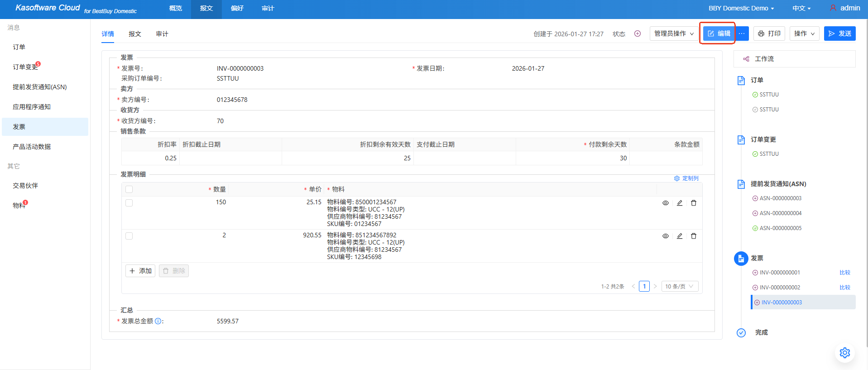View the item 850001234567 row with eye icon
This screenshot has width=868, height=370.
(x=666, y=203)
